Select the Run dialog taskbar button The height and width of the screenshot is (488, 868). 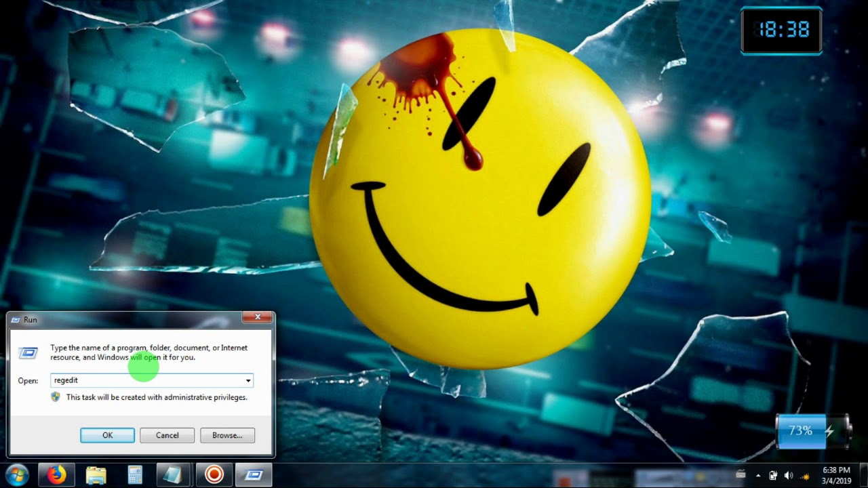(x=254, y=475)
